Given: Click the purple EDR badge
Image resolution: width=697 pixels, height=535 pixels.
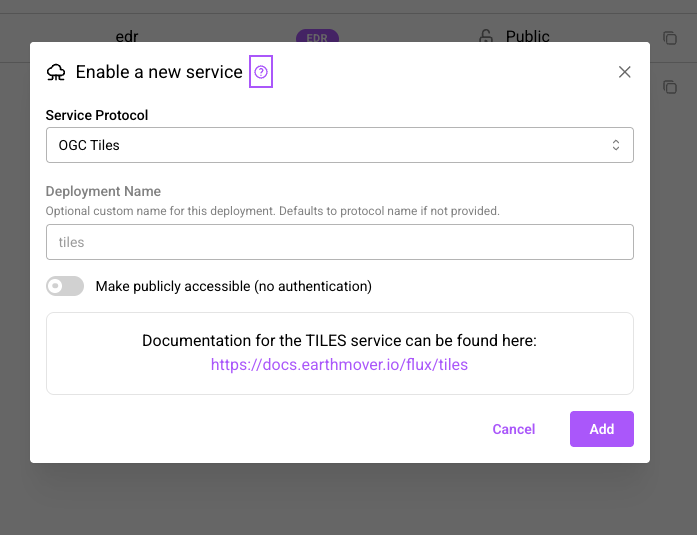Looking at the screenshot, I should coord(317,37).
